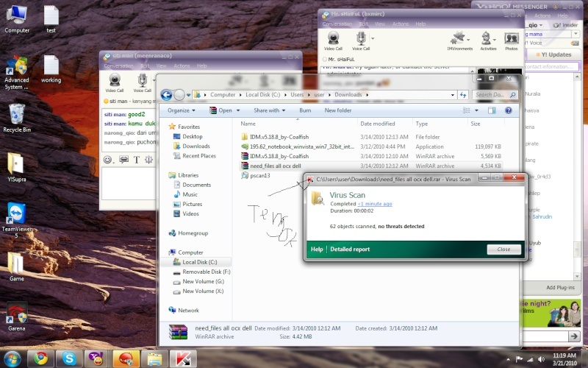Open the Recycle Bin
Image resolution: width=588 pixels, height=368 pixels.
pyautogui.click(x=17, y=118)
